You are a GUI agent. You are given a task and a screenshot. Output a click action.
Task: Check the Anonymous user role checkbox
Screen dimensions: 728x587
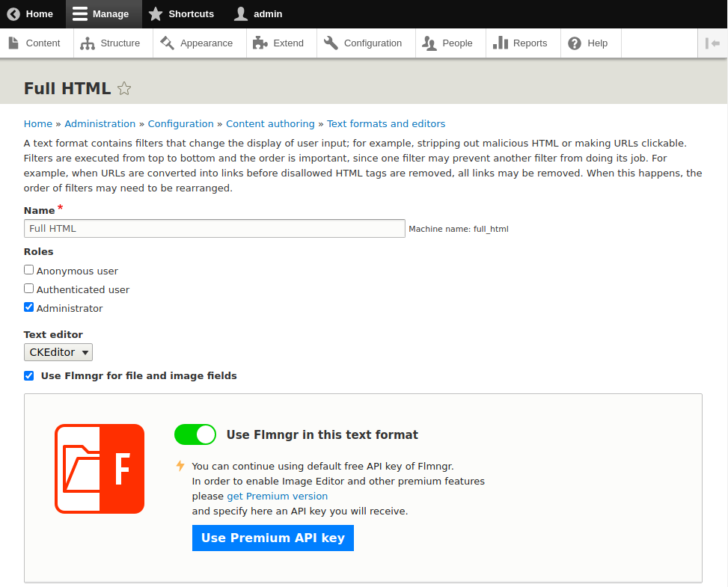point(28,270)
